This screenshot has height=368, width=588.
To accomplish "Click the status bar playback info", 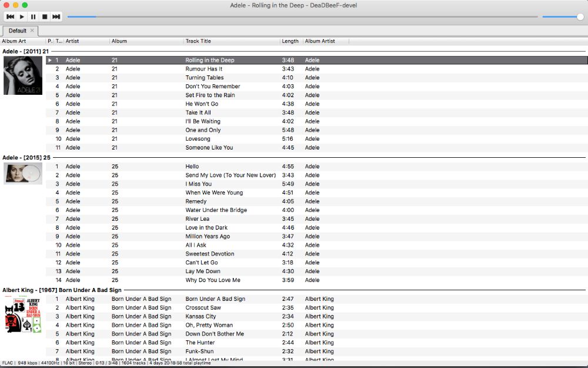I will click(x=106, y=363).
